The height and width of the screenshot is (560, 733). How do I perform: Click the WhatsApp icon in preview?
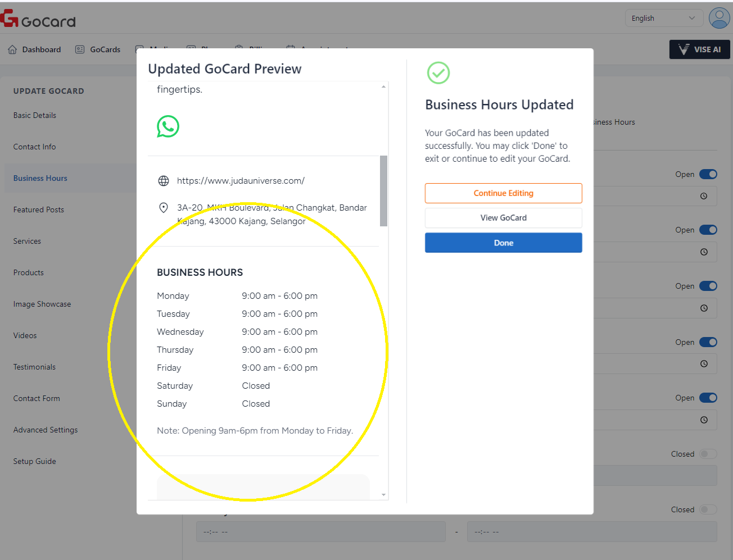pyautogui.click(x=168, y=126)
